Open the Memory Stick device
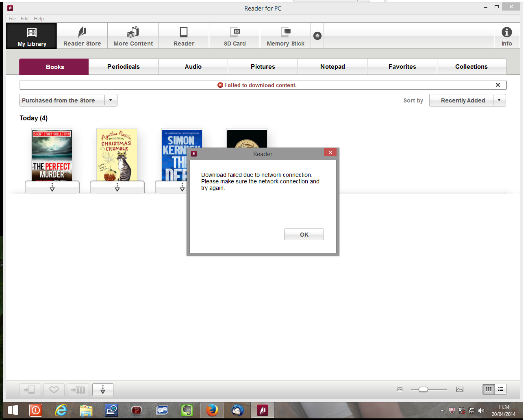This screenshot has width=528, height=420. (x=285, y=36)
